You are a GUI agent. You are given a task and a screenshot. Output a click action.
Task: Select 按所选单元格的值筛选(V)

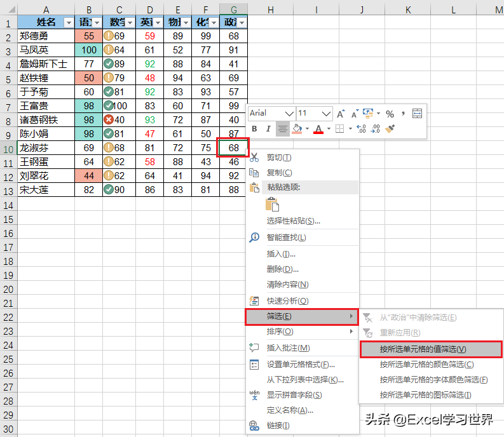tap(431, 349)
